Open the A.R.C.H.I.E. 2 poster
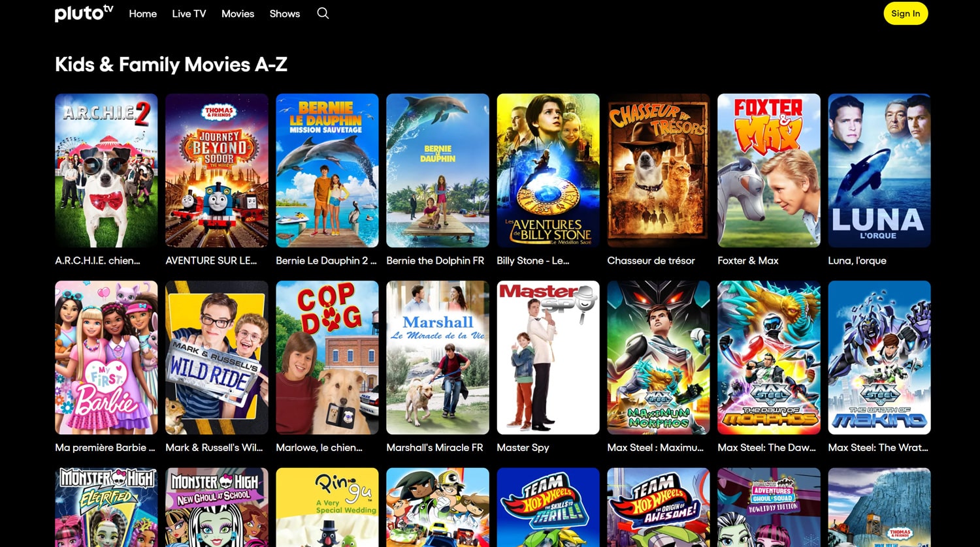980x547 pixels. point(106,170)
